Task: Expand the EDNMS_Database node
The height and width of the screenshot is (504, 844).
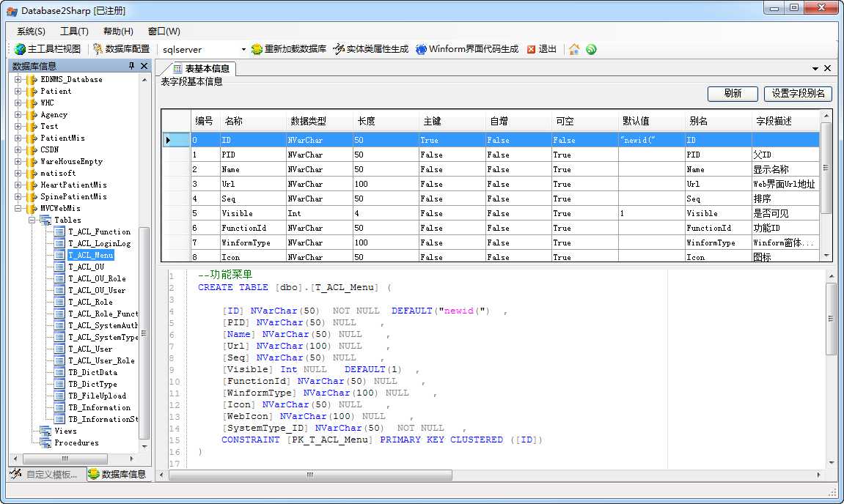Action: pos(18,80)
